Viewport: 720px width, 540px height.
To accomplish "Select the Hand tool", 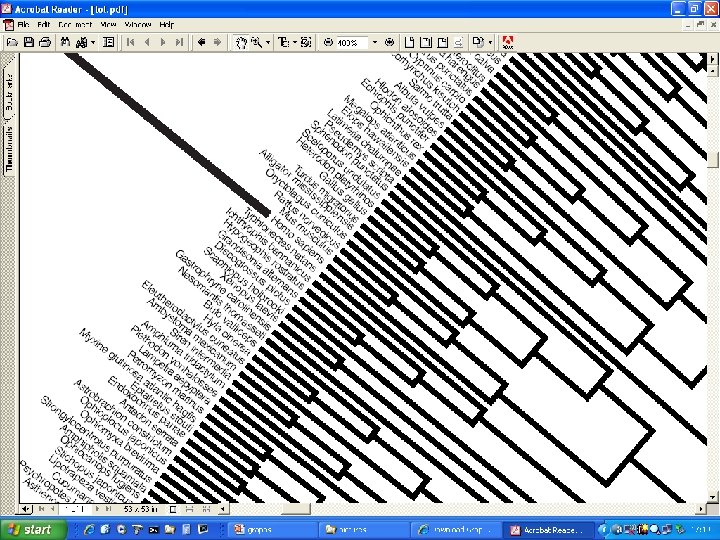I will coord(240,43).
